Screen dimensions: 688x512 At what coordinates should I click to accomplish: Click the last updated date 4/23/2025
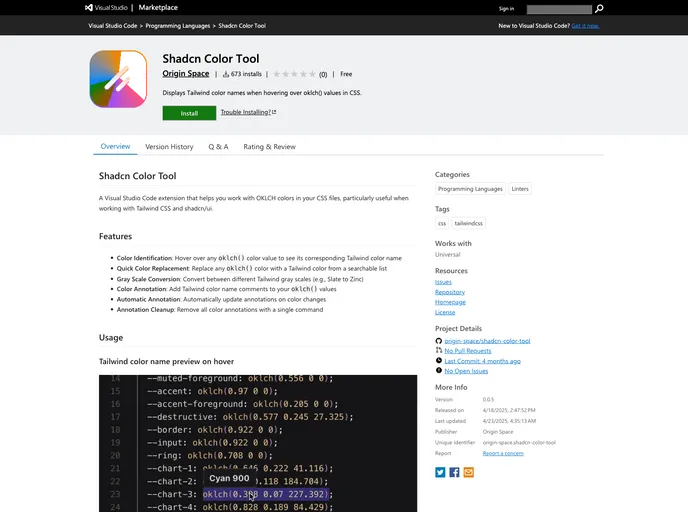[509, 421]
